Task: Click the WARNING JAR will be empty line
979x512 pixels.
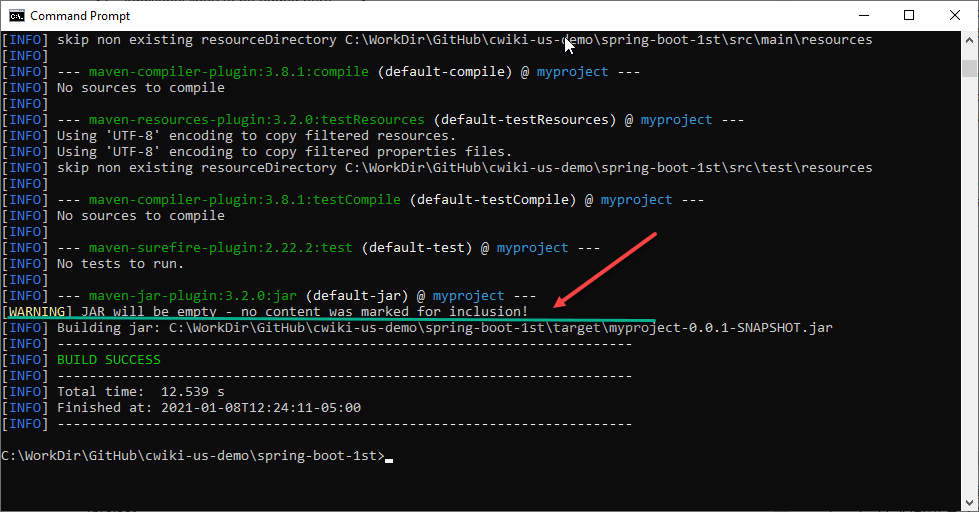Action: [x=265, y=311]
